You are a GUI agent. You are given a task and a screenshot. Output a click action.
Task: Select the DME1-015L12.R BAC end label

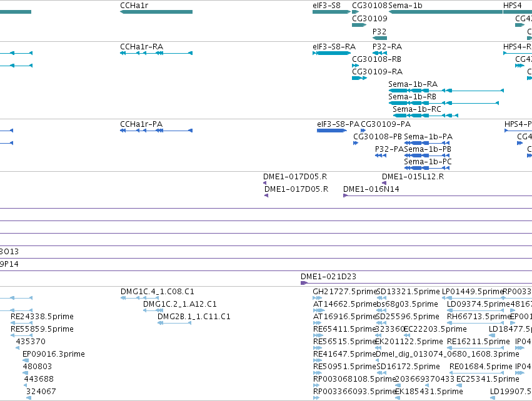click(x=413, y=177)
